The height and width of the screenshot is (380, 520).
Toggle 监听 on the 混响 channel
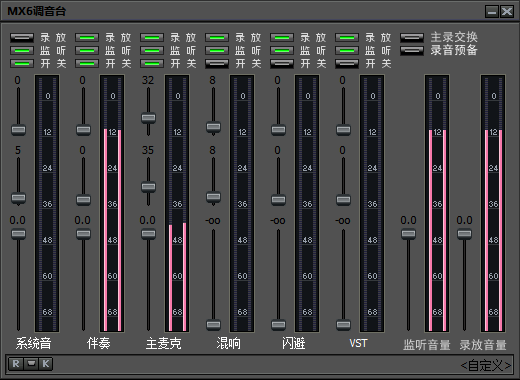pos(217,51)
